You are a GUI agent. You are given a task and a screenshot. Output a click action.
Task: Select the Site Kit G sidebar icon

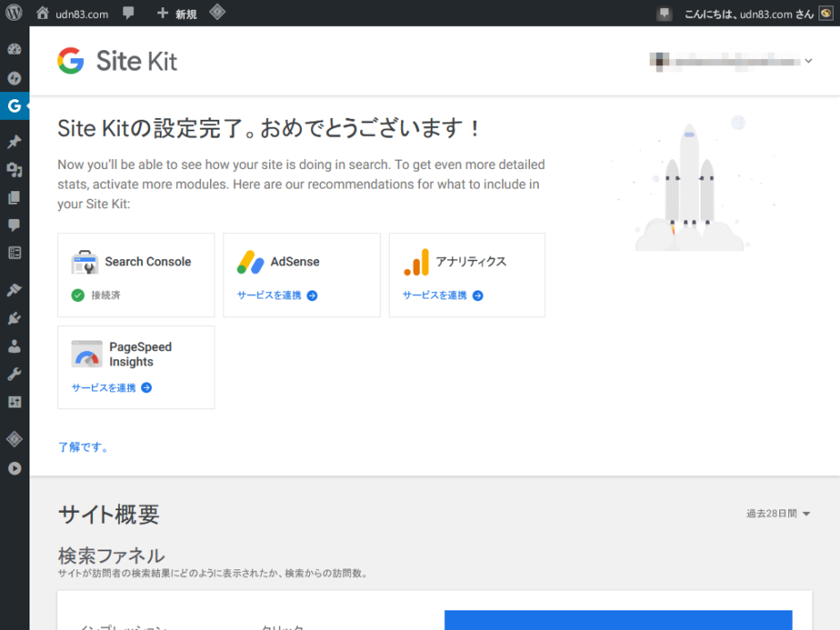(14, 106)
